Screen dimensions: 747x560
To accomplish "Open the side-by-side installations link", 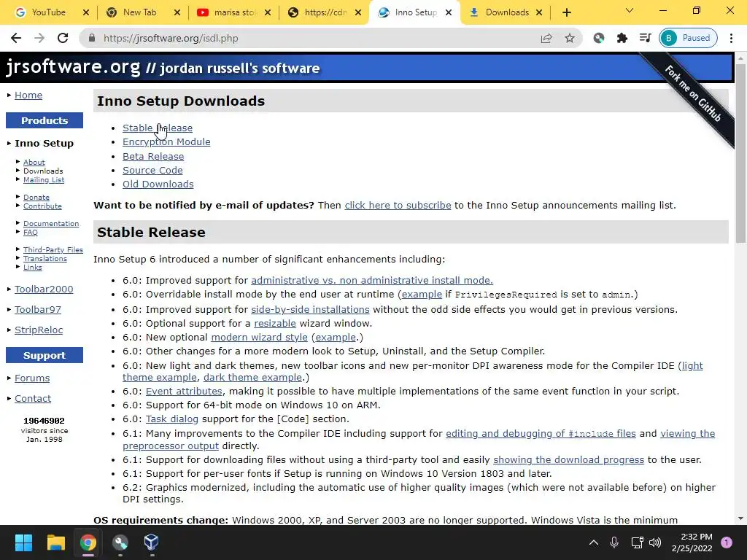I will (310, 309).
